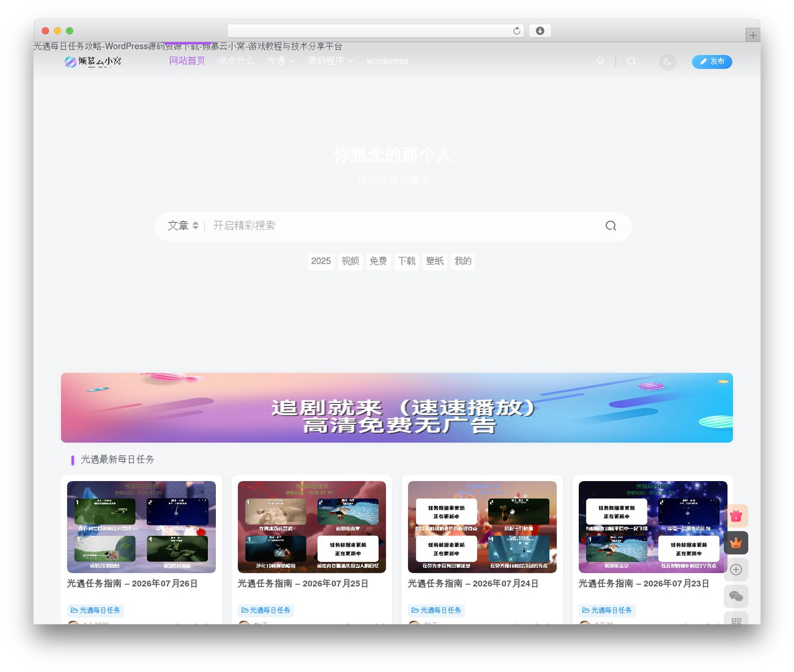Open a new browser tab with plus
The height and width of the screenshot is (672, 794).
coord(753,35)
